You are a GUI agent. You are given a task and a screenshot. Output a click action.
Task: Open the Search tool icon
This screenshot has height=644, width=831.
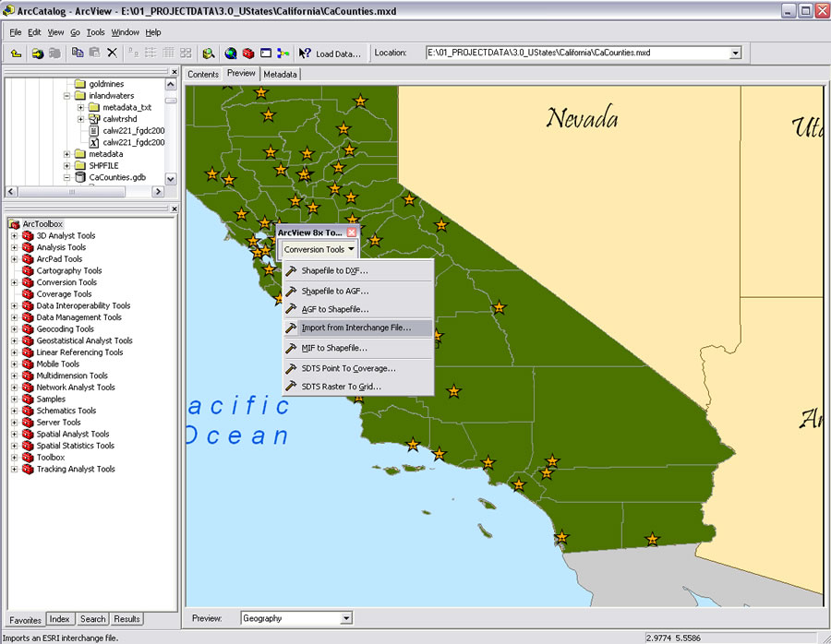[x=209, y=53]
